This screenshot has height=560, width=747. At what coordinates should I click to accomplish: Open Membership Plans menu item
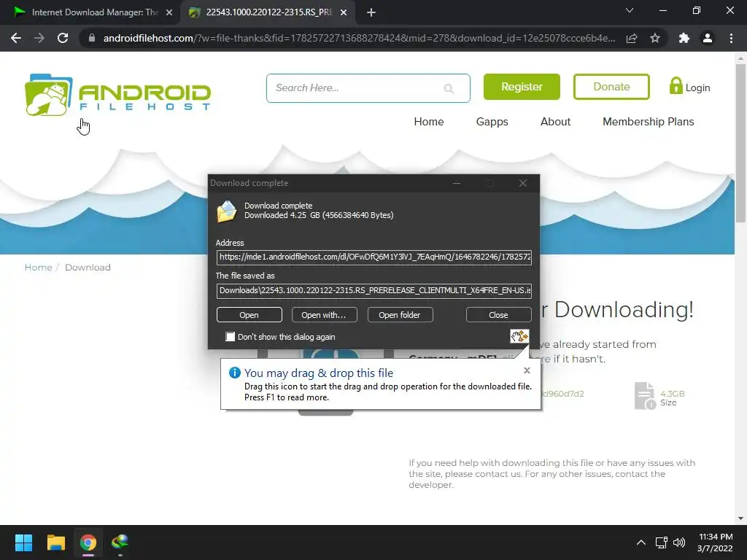[x=649, y=122]
